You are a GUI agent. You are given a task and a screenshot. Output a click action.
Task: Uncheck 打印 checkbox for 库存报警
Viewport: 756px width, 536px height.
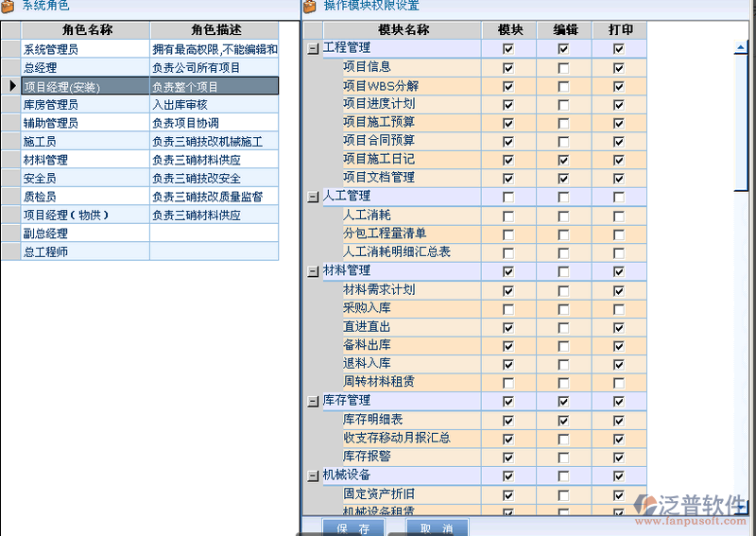(619, 458)
